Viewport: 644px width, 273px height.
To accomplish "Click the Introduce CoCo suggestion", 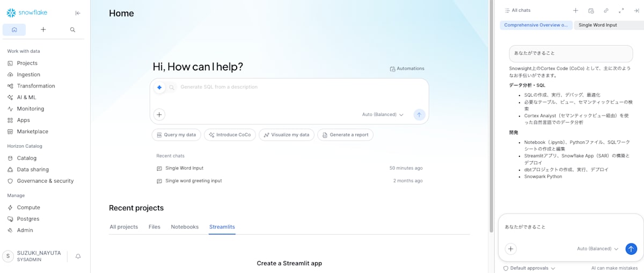I will (230, 135).
